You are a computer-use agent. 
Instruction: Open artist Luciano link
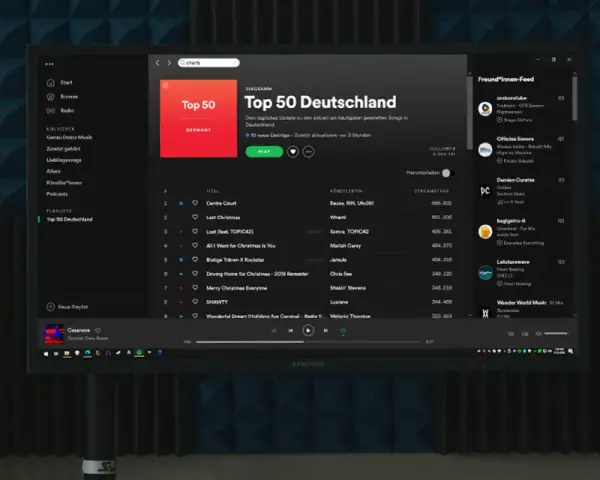click(x=339, y=302)
